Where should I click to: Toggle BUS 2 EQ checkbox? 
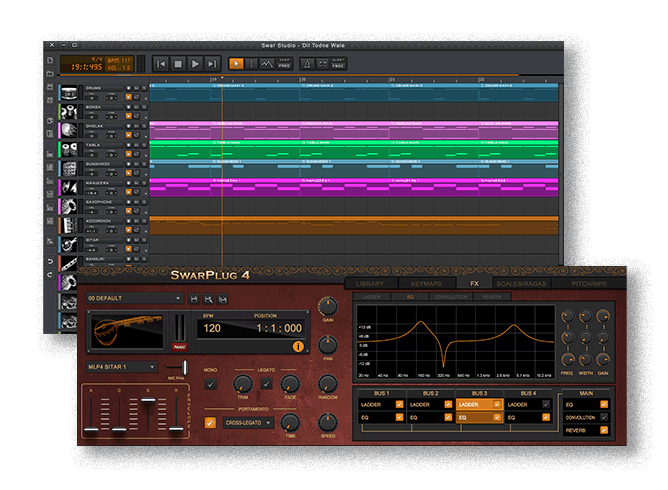tap(448, 417)
